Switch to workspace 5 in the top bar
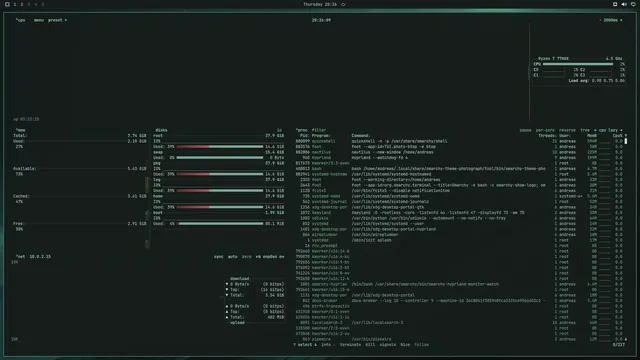Screen dimensions: 640x360 [x=42, y=4]
